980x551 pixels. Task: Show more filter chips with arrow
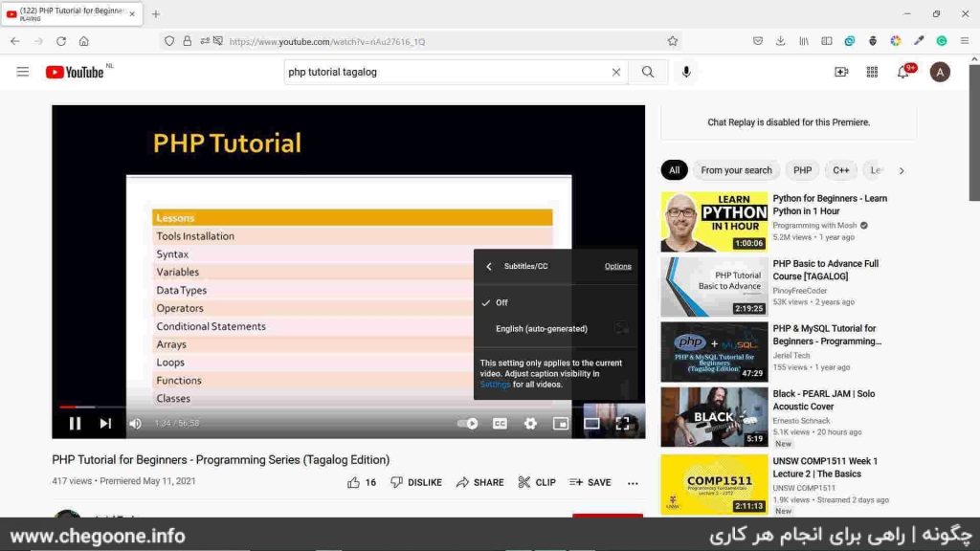coord(902,170)
